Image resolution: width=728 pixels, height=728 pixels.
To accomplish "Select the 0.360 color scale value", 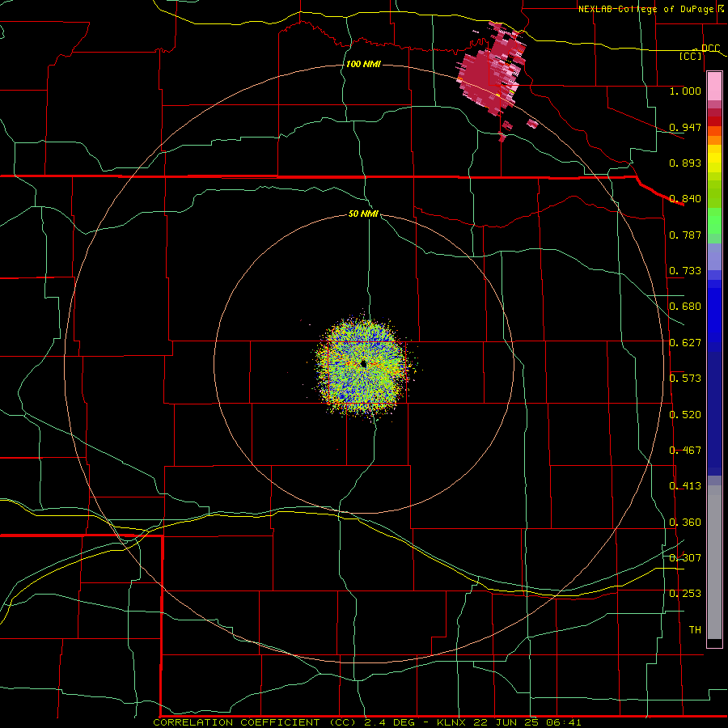I will tap(685, 523).
